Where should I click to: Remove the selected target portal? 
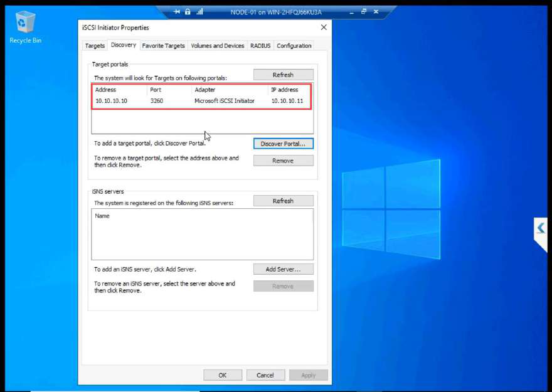coord(284,161)
